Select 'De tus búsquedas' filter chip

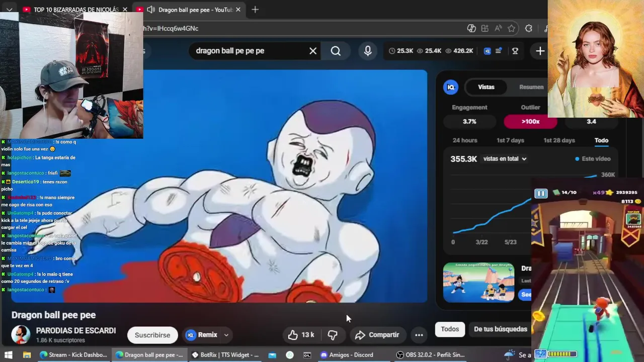point(500,329)
